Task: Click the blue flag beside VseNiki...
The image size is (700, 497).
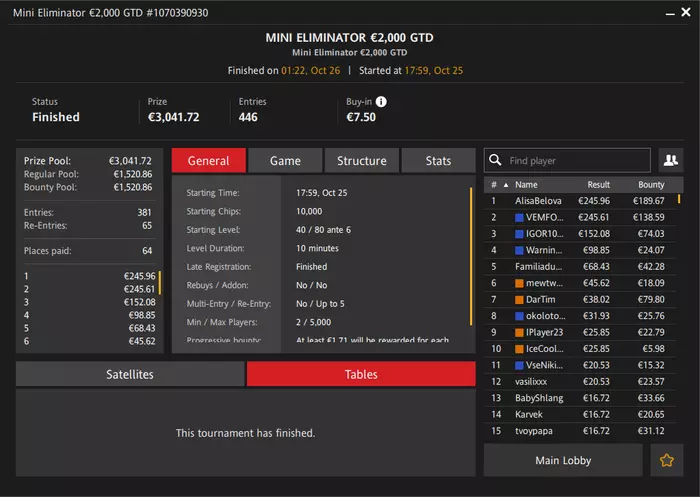Action: pyautogui.click(x=519, y=365)
